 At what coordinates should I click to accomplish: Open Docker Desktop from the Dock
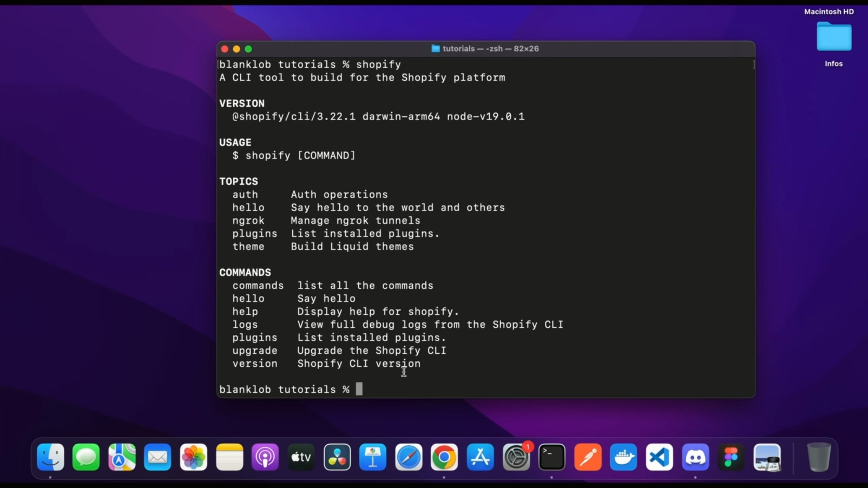pos(623,457)
